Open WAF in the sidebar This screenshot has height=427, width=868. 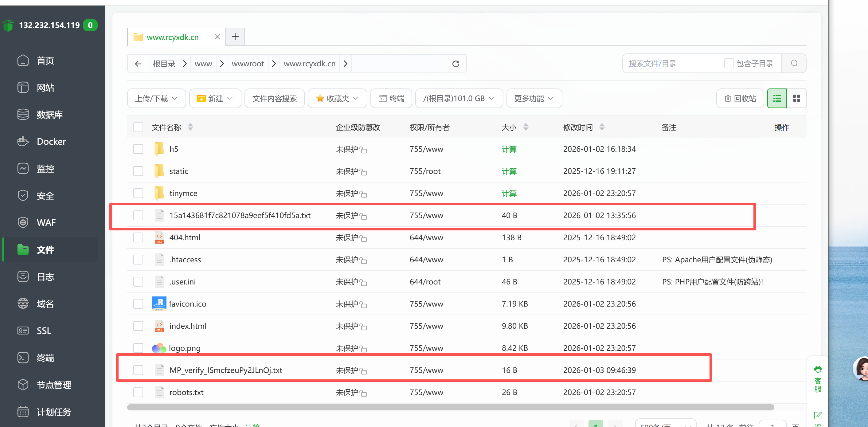(46, 222)
